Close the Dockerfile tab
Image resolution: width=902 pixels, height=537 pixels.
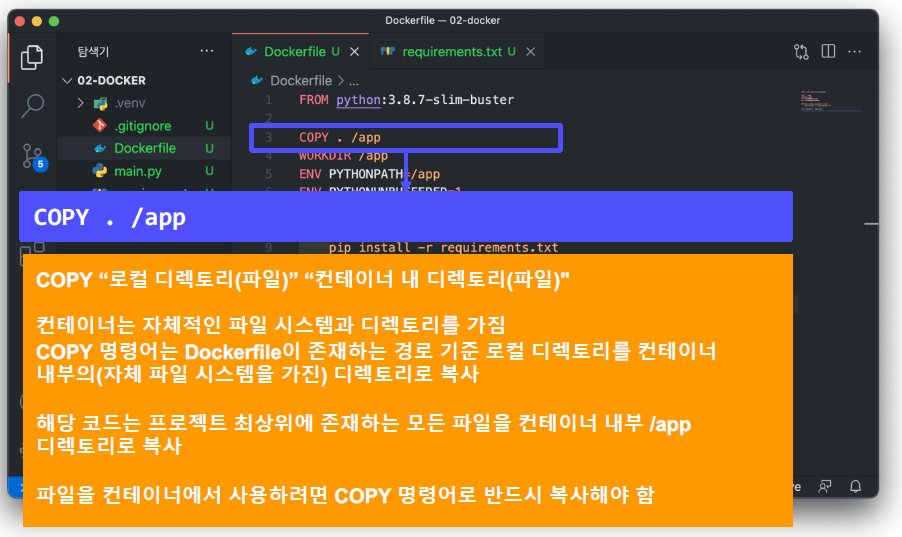(355, 52)
